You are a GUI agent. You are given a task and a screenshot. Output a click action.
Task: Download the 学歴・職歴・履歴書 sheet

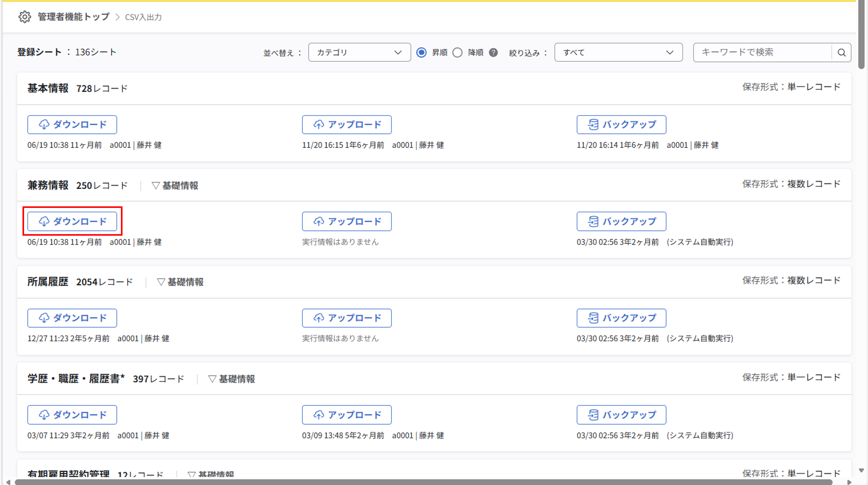(x=72, y=415)
